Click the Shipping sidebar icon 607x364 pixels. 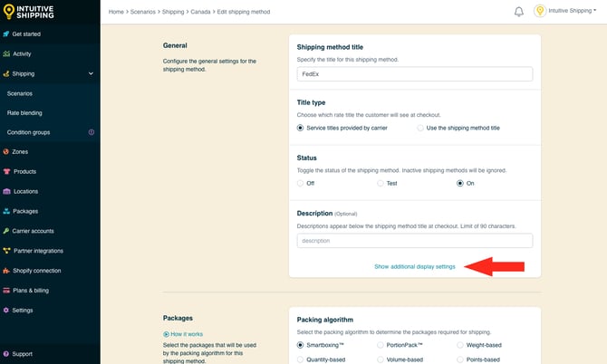pos(6,73)
